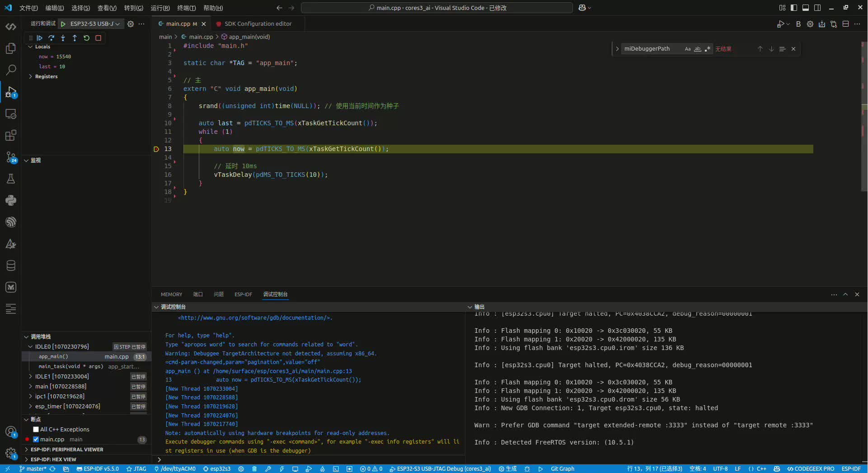Expand ESP-IDF: PERIPHERAL VIEWER section
The height and width of the screenshot is (473, 868).
click(26, 449)
